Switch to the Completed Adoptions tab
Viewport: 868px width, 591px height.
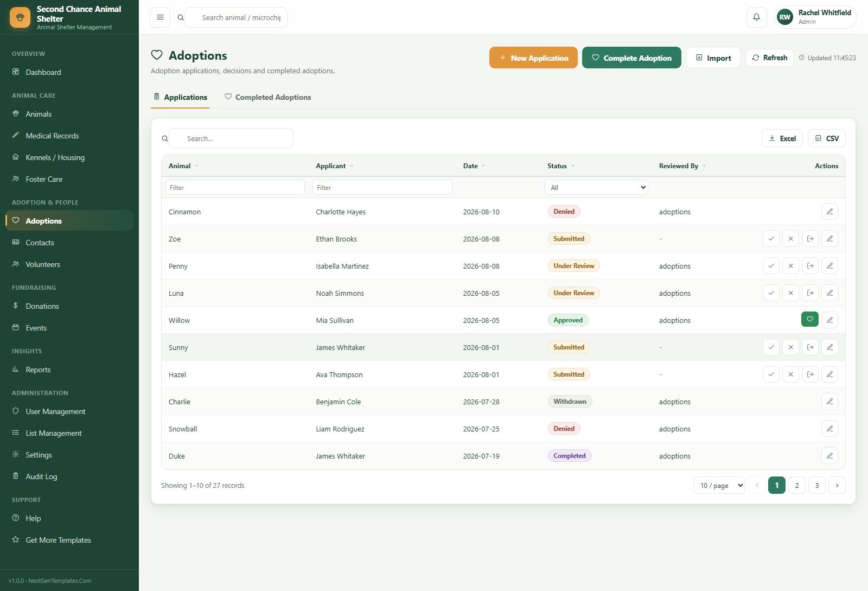point(268,97)
